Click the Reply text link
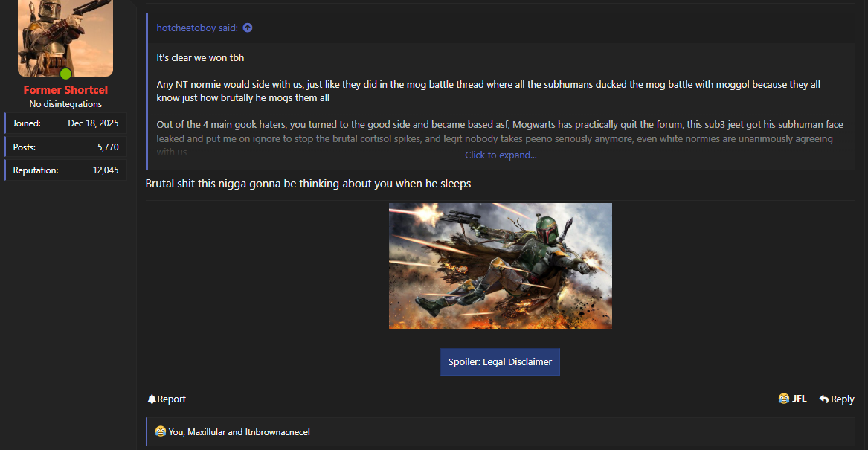This screenshot has width=868, height=450. coord(842,399)
